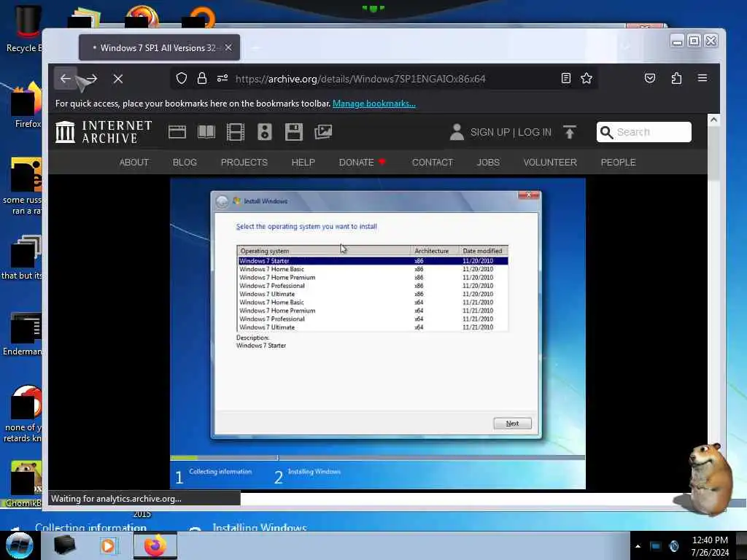Select Windows 7 Ultimate x86 row
The height and width of the screenshot is (560, 747).
(x=373, y=295)
